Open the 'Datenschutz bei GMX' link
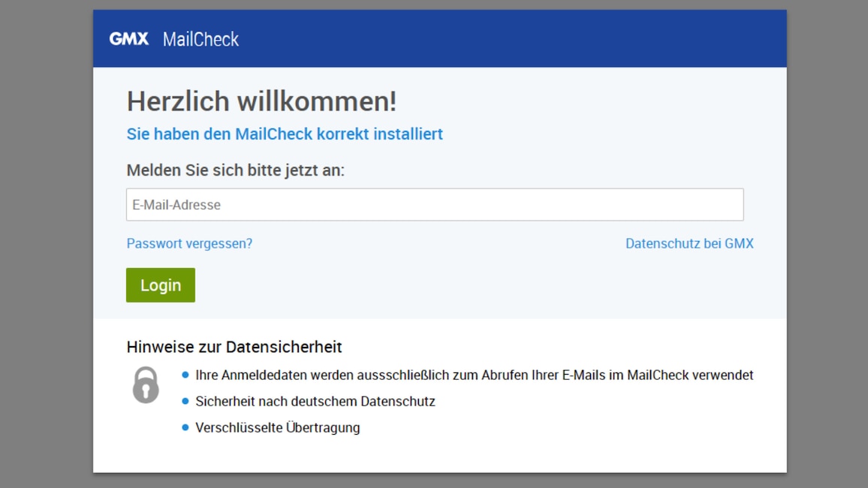The image size is (868, 488). [689, 243]
